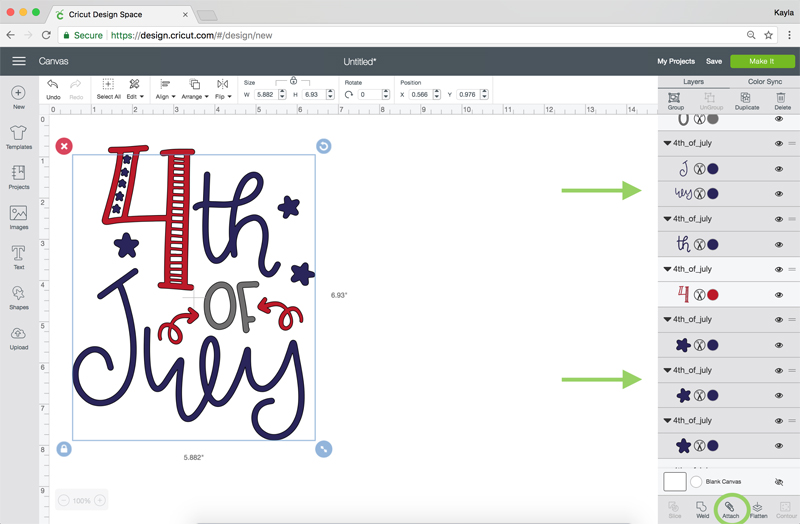This screenshot has width=800, height=524.
Task: Toggle visibility of the first 4th_of_july group
Action: click(x=779, y=143)
